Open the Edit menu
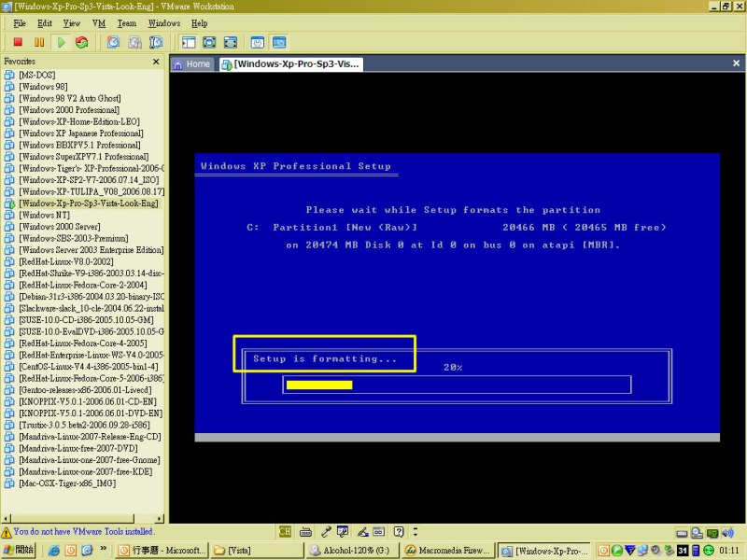Image resolution: width=747 pixels, height=560 pixels. pos(45,23)
